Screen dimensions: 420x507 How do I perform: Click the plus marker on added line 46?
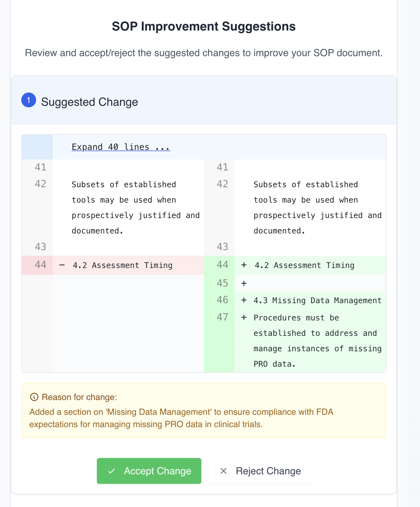[244, 300]
